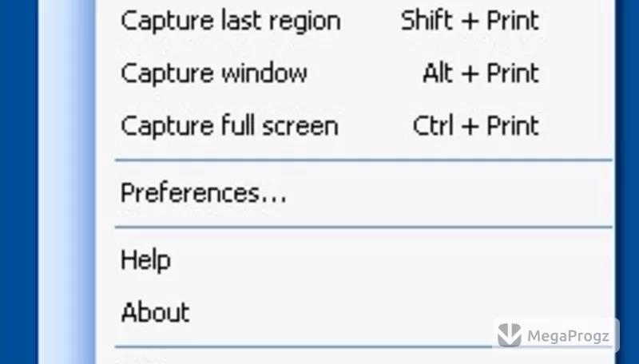The width and height of the screenshot is (639, 364).
Task: Click the separator line above Preferences
Action: (x=363, y=160)
